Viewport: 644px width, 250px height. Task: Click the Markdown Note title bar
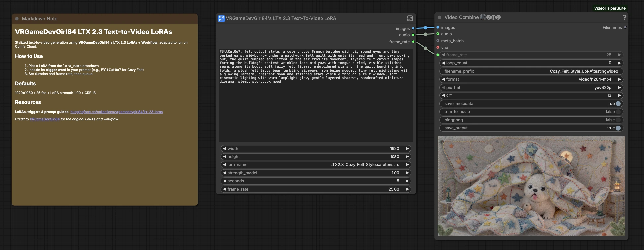[x=105, y=19]
